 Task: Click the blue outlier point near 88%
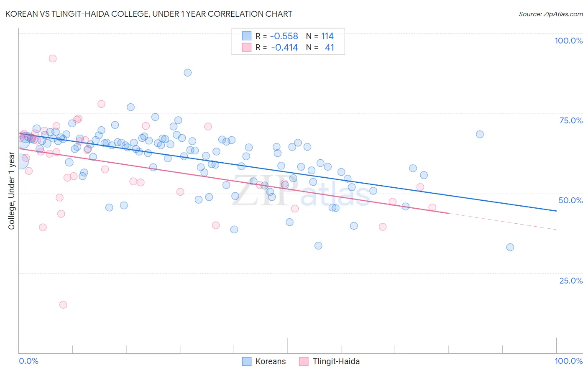(188, 73)
